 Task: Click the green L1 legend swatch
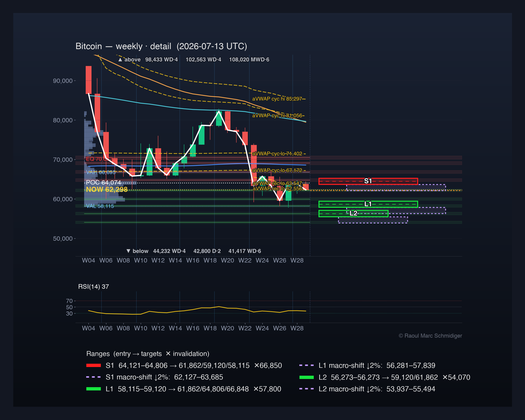(x=94, y=389)
